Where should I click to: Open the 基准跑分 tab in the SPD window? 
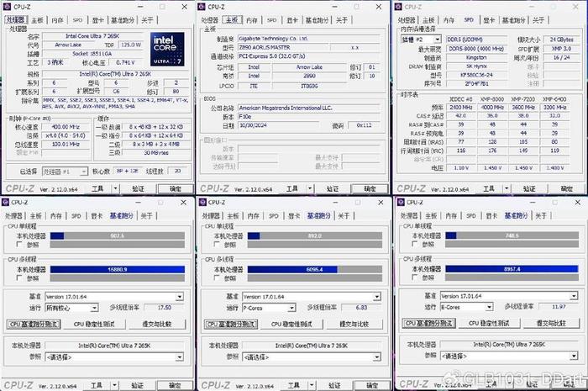514,20
